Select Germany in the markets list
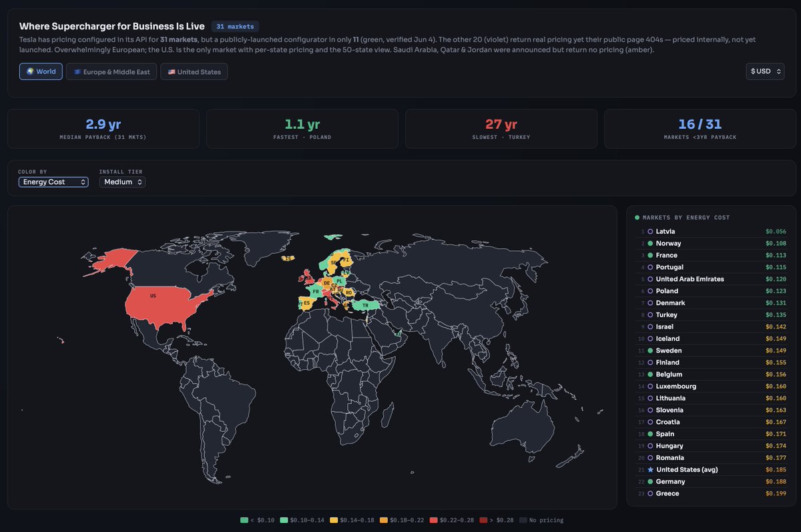801x532 pixels. (711, 482)
